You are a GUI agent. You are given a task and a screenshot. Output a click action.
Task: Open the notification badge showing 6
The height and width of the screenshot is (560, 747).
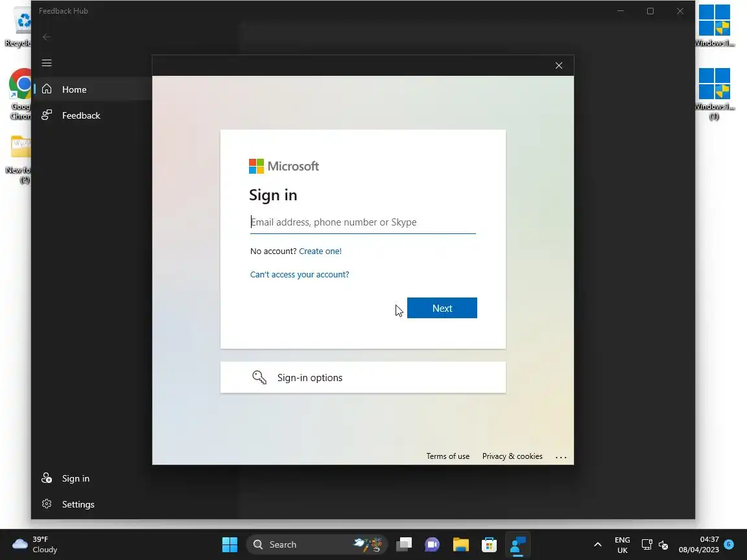(728, 544)
